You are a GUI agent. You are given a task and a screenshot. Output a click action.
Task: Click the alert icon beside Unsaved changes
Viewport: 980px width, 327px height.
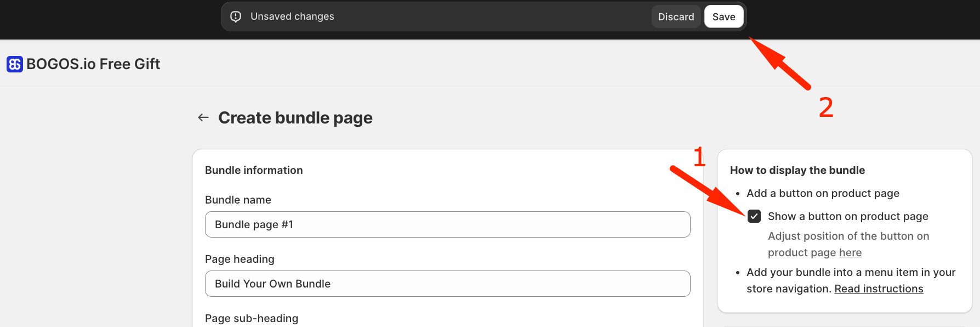pyautogui.click(x=236, y=16)
